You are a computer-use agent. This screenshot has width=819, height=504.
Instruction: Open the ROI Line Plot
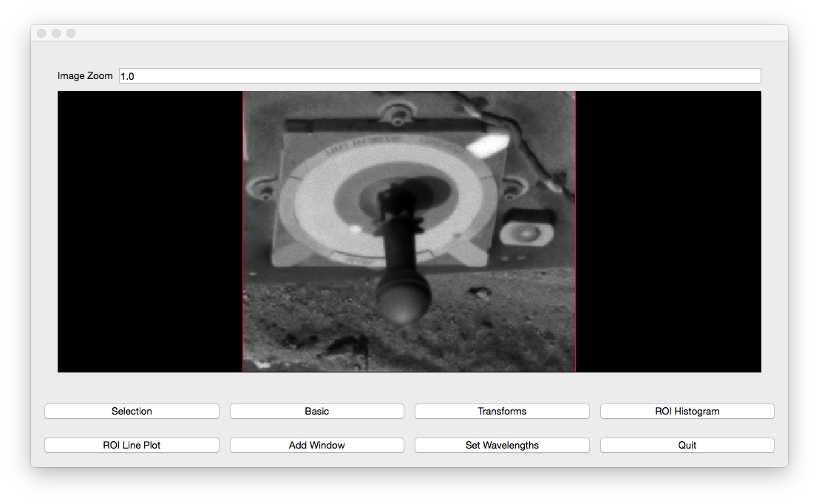(x=132, y=445)
